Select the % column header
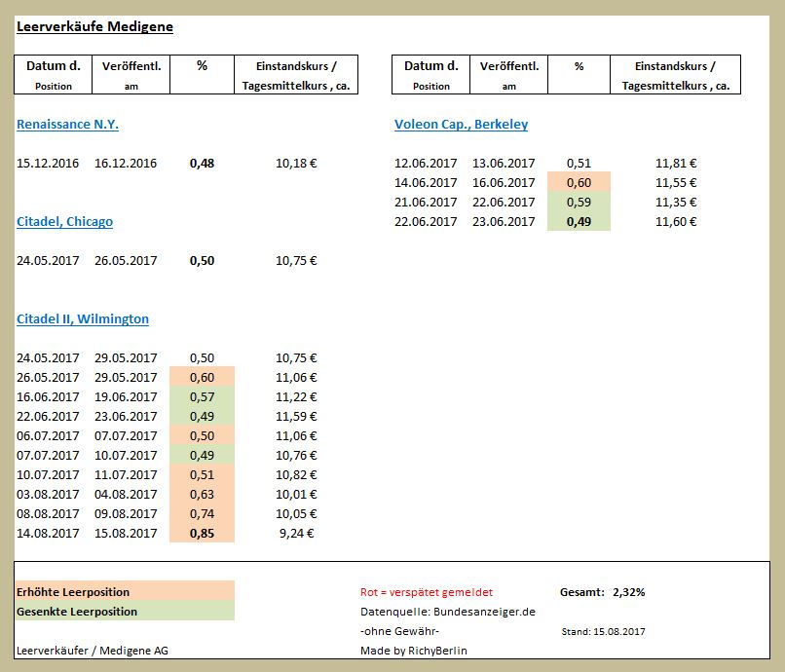This screenshot has width=785, height=672. [x=202, y=68]
